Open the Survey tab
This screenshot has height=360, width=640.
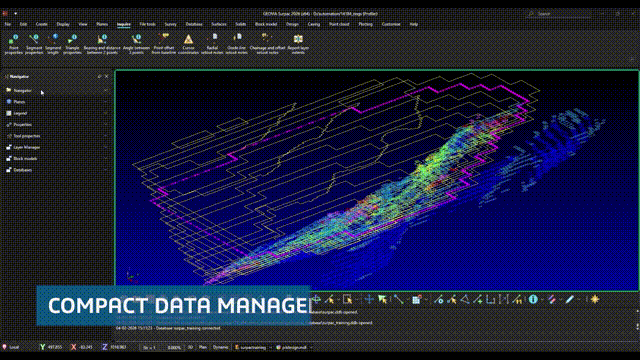tap(170, 24)
